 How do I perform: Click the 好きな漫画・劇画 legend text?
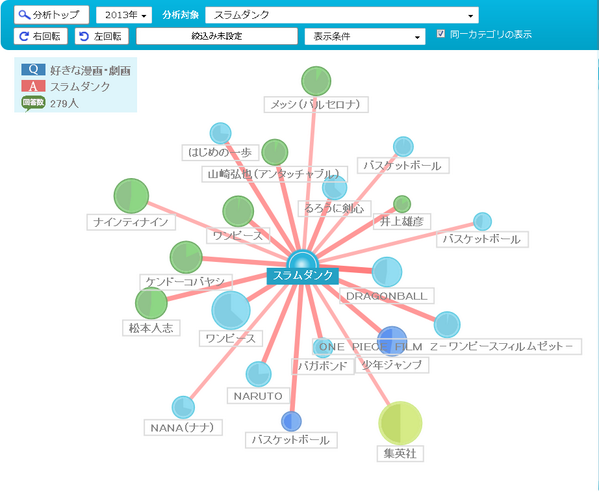tap(91, 70)
